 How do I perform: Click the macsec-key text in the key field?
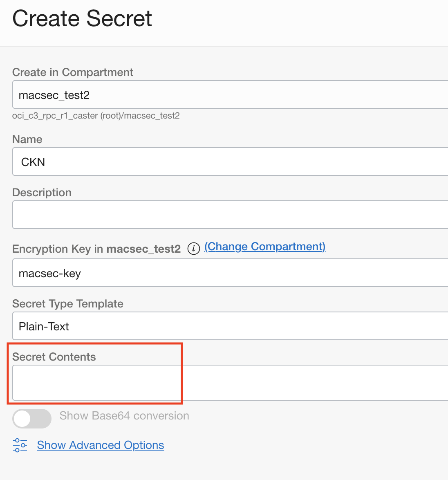pos(49,273)
